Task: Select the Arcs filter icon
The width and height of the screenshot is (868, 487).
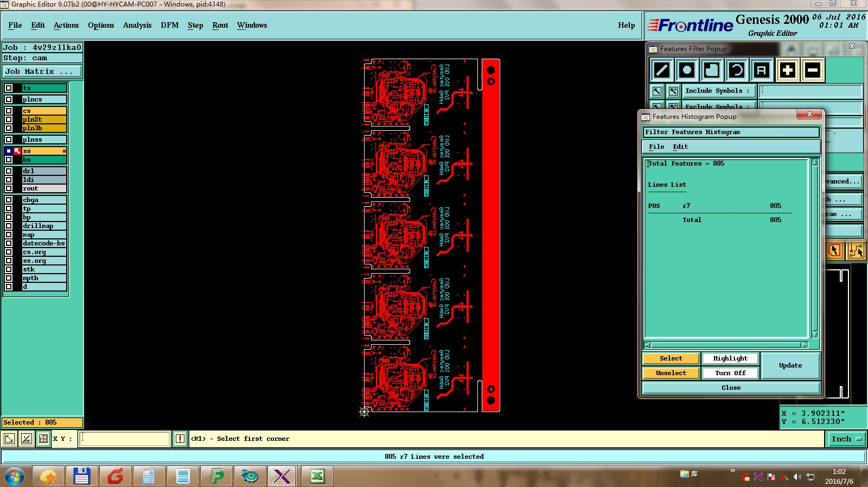Action: coord(737,70)
